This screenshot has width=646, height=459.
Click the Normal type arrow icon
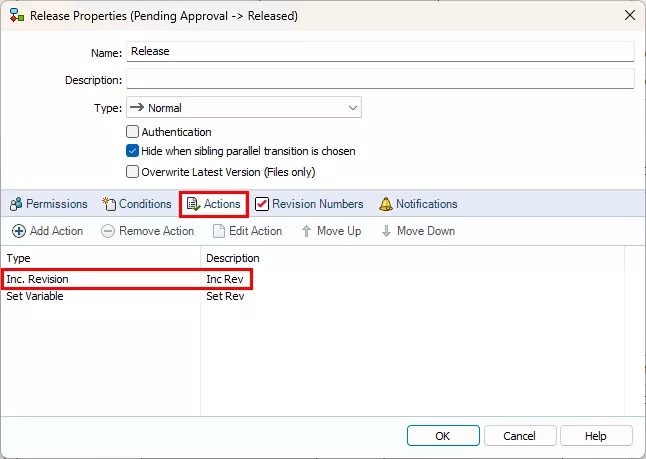[137, 108]
